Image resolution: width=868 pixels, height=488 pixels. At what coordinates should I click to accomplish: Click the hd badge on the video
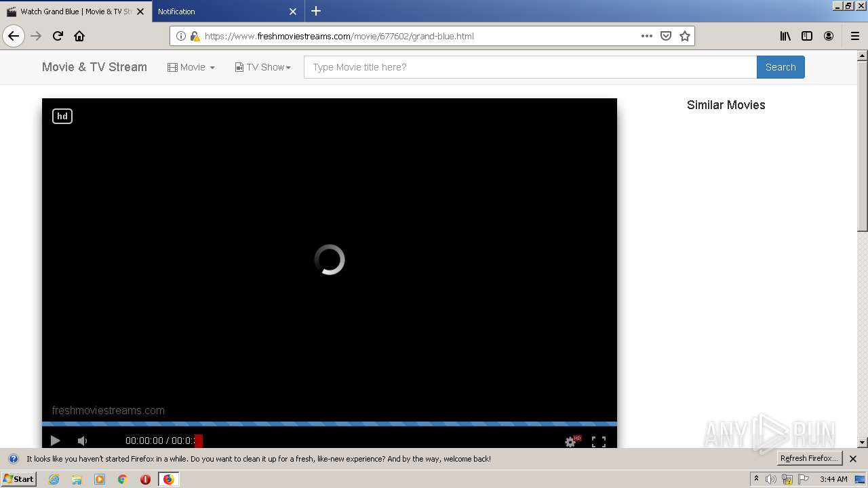(62, 116)
